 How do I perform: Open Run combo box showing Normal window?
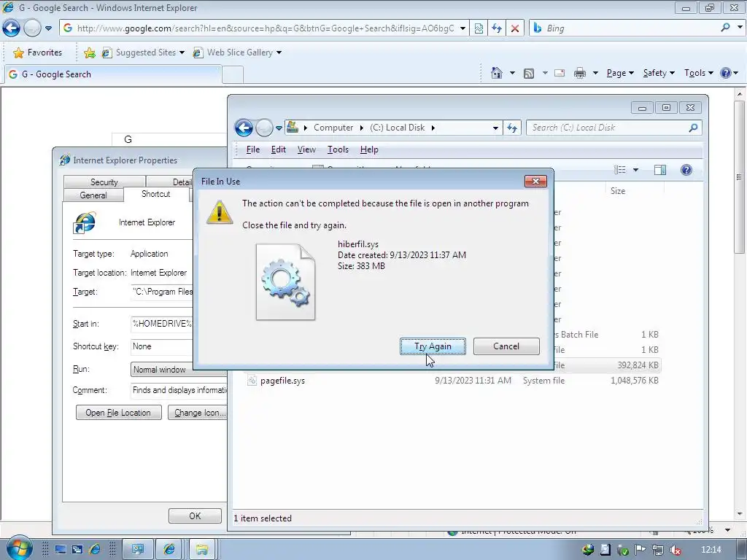(179, 370)
